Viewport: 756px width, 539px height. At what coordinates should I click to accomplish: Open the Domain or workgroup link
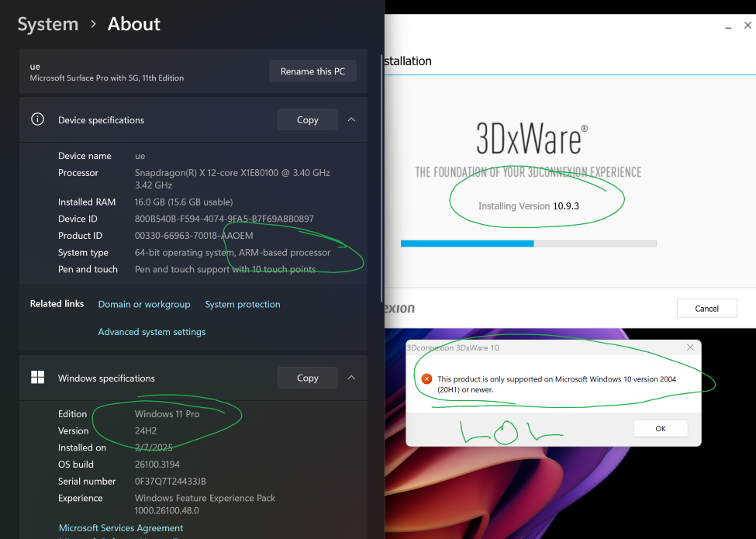pyautogui.click(x=144, y=304)
